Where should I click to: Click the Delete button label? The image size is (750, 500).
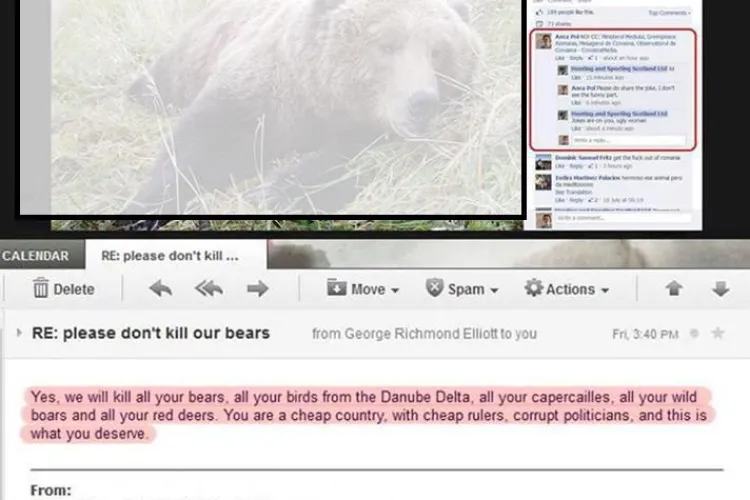pos(74,289)
